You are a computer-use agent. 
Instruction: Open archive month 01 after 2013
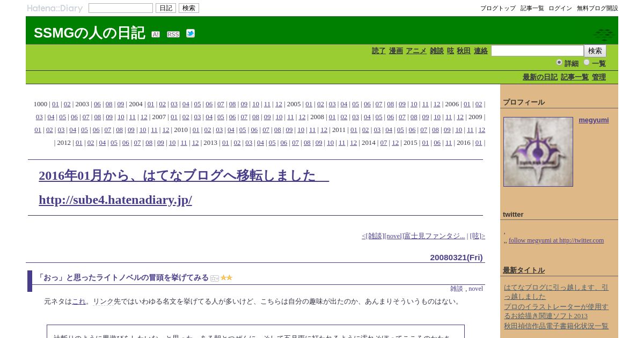(x=225, y=143)
